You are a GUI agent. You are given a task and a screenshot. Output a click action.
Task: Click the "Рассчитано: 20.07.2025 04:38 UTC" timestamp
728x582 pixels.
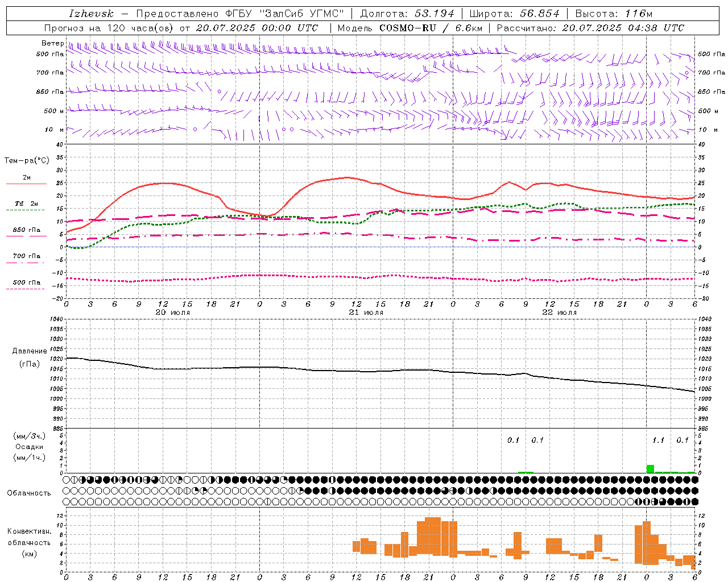[590, 28]
